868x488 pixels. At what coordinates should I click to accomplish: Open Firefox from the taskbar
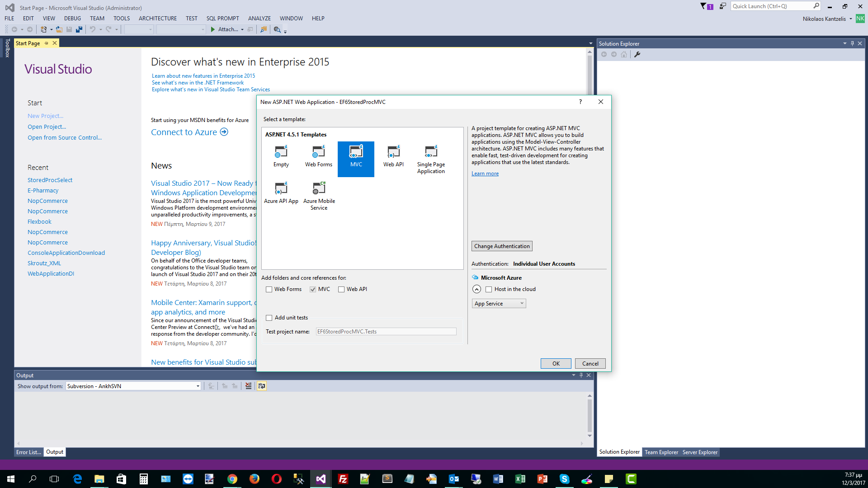pyautogui.click(x=254, y=479)
